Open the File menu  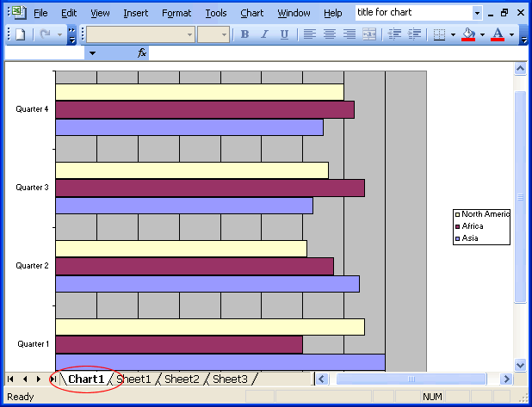click(40, 13)
